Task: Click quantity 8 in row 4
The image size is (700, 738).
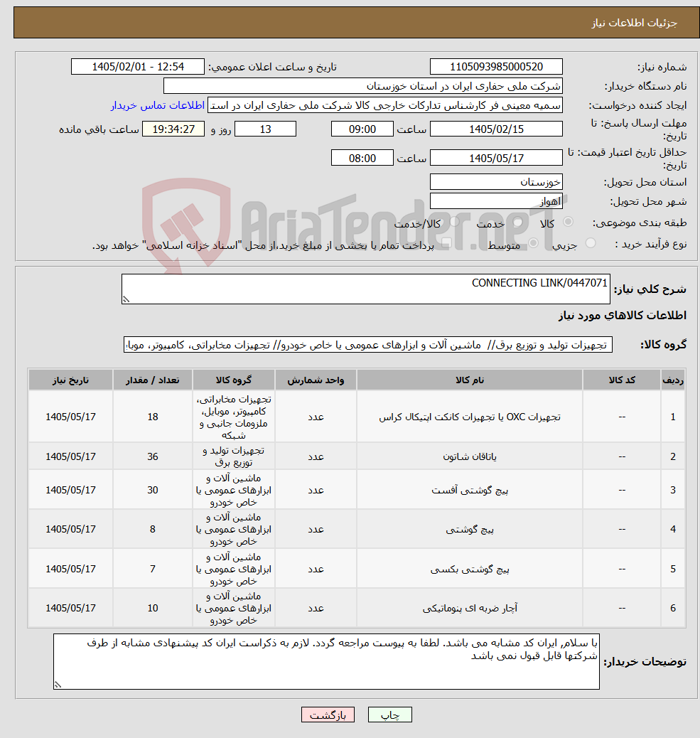Action: 152,529
